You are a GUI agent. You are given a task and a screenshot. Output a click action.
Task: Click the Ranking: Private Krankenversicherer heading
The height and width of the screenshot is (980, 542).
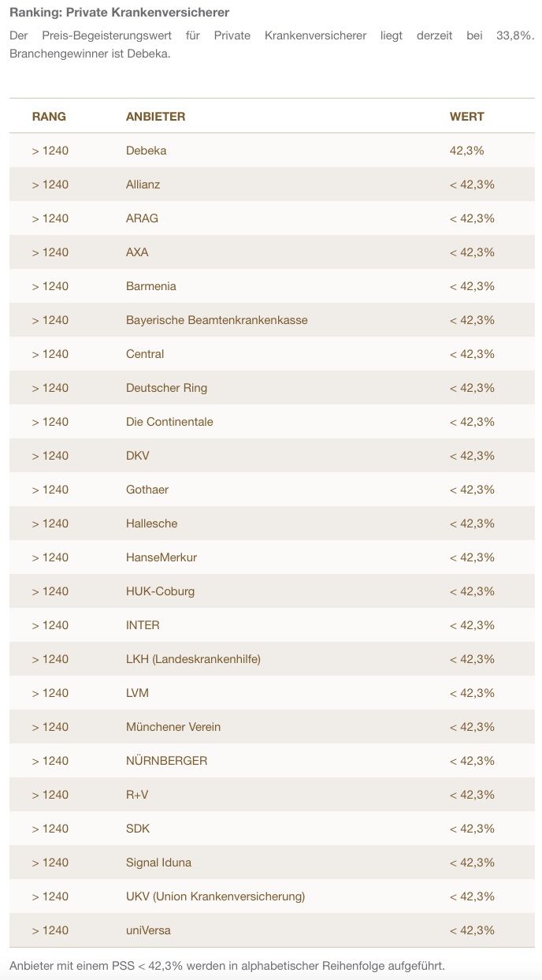(x=120, y=13)
